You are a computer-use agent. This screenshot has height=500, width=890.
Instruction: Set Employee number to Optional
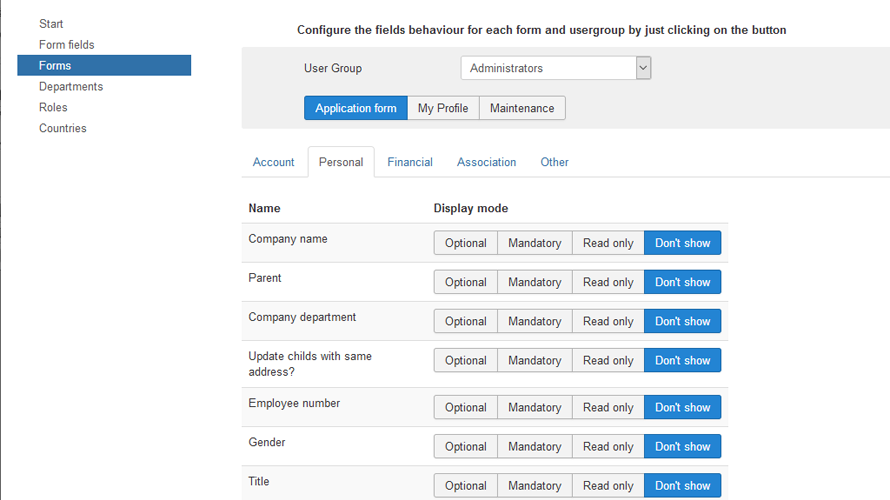466,407
